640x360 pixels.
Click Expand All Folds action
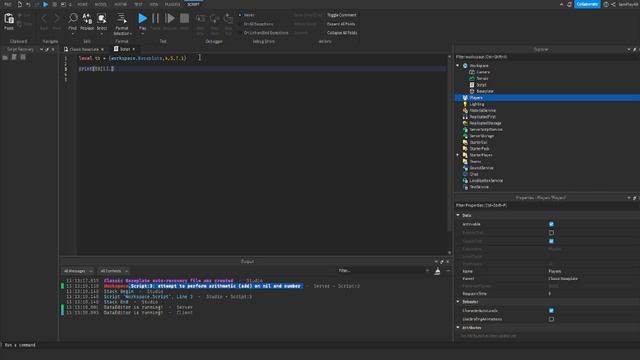point(341,24)
